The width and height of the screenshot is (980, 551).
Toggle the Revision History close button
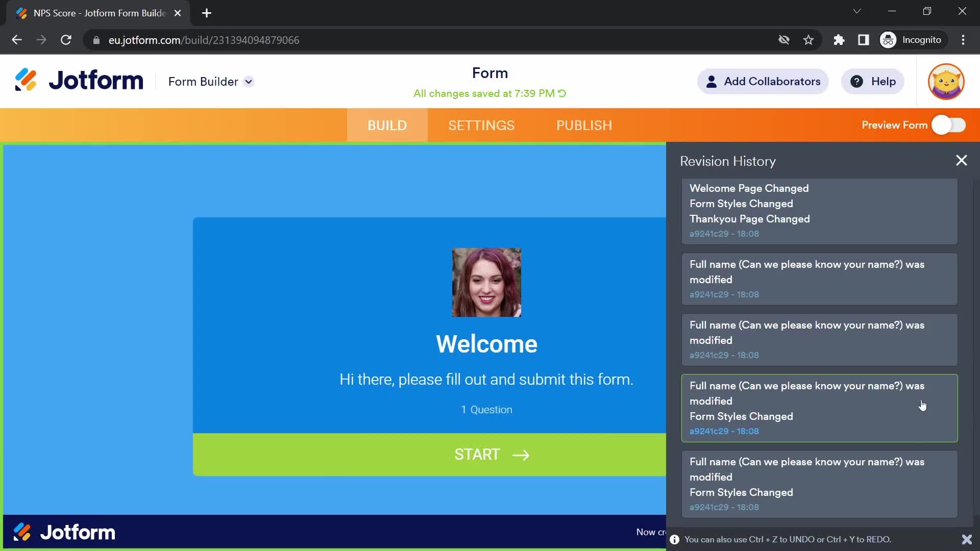(961, 160)
